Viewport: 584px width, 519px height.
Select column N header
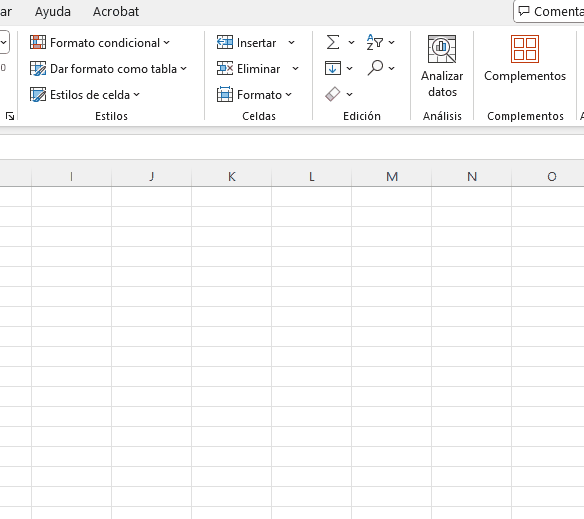coord(472,177)
